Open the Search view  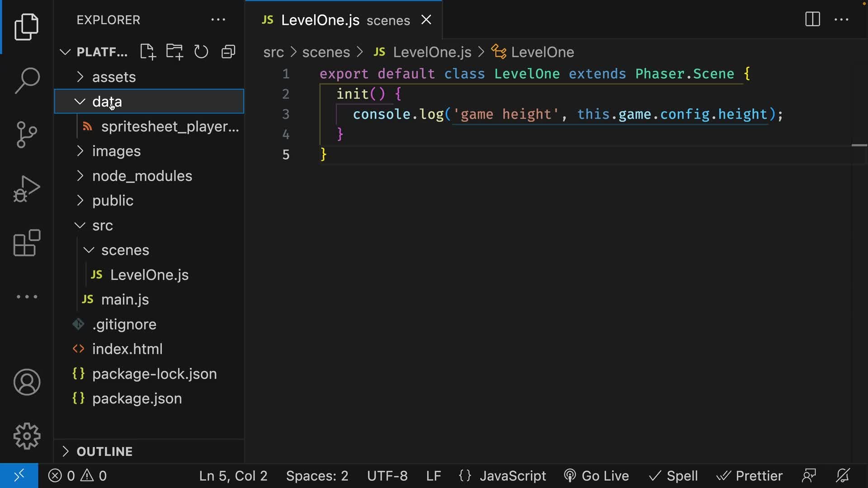pos(27,80)
